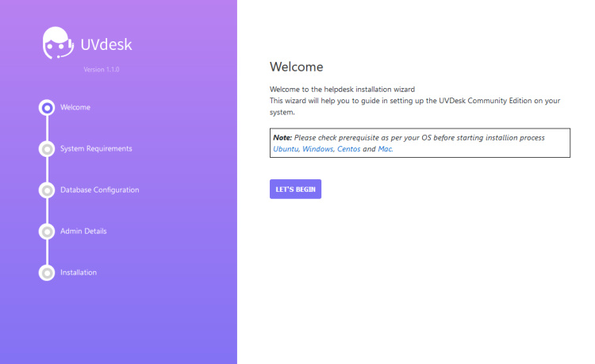The width and height of the screenshot is (595, 364).
Task: Select the active Welcome step circle
Action: 47,107
